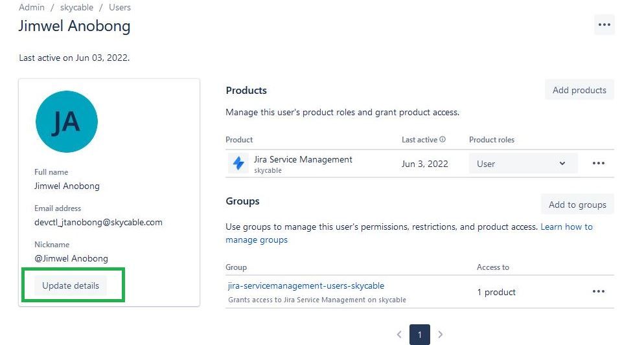This screenshot has height=345, width=644.
Task: Open Learn how to manage groups link
Action: [409, 233]
